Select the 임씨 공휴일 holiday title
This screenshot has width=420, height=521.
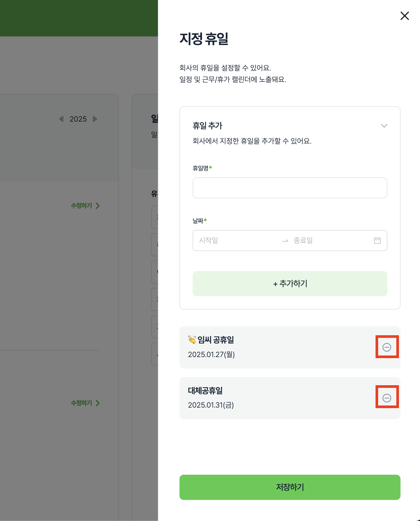click(x=216, y=340)
